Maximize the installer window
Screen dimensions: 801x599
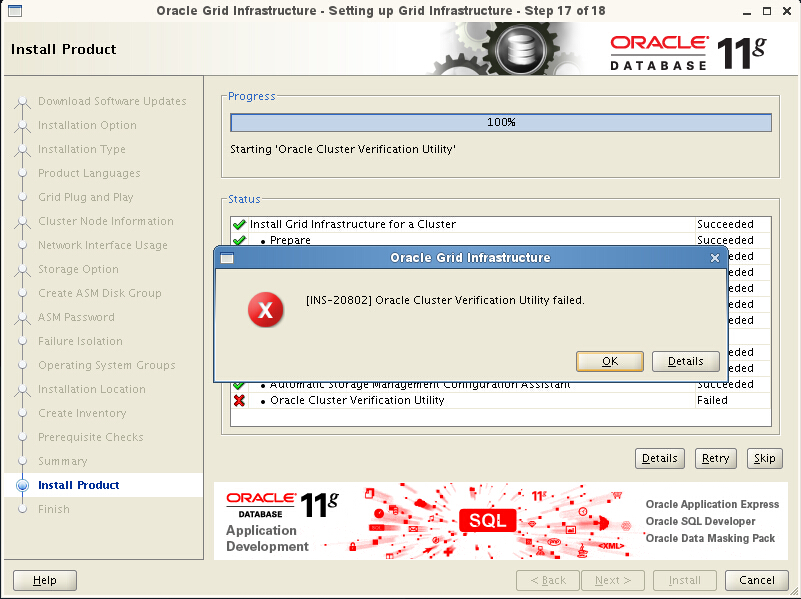[x=767, y=11]
